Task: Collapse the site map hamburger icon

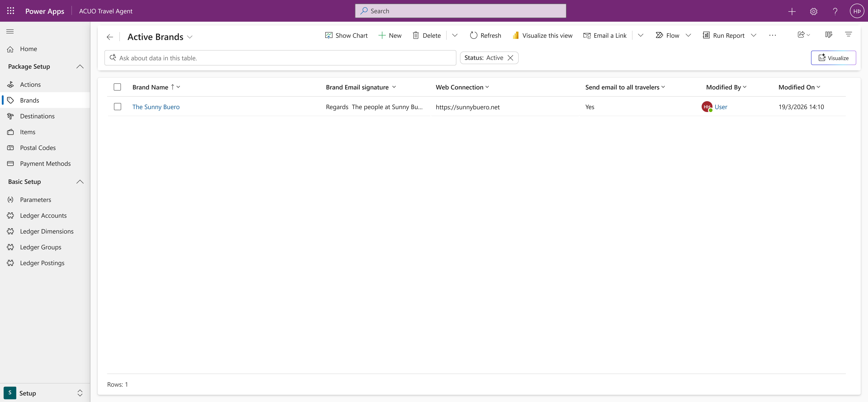Action: (x=10, y=31)
